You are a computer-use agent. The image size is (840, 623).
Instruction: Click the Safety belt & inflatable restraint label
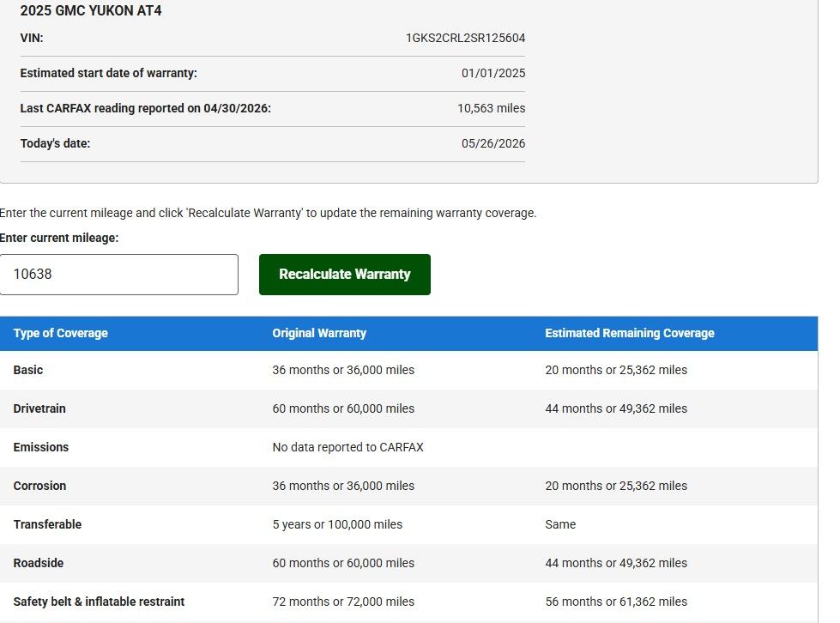99,602
